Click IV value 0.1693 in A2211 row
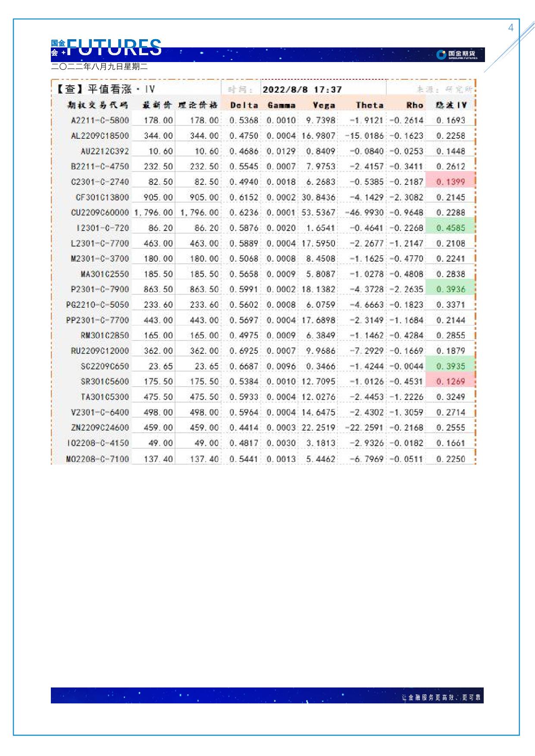 point(451,120)
